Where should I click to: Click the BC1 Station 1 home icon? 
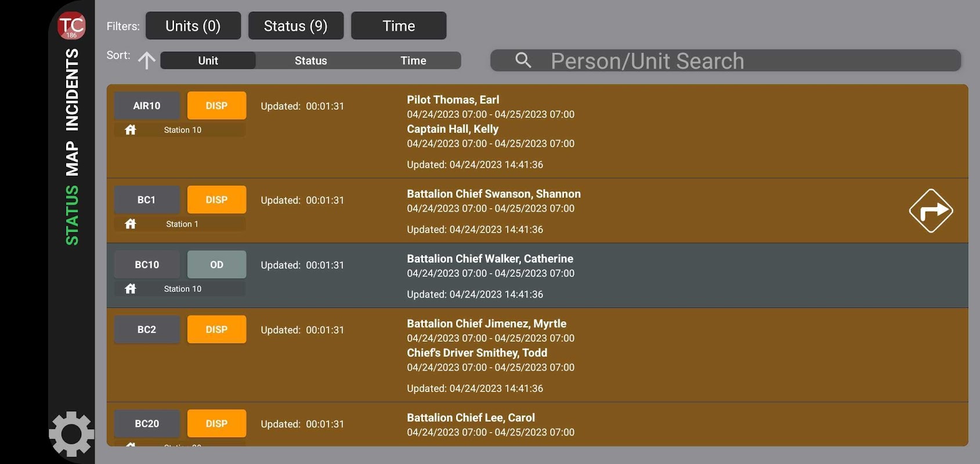click(131, 224)
